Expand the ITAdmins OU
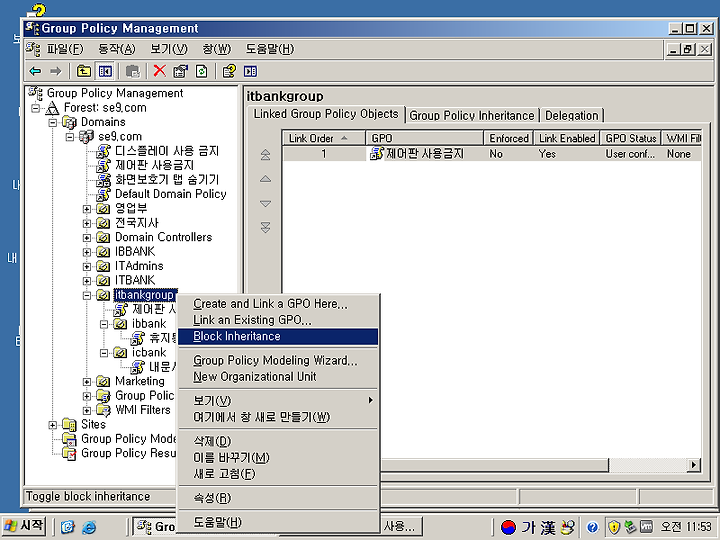The width and height of the screenshot is (720, 540). tap(87, 266)
